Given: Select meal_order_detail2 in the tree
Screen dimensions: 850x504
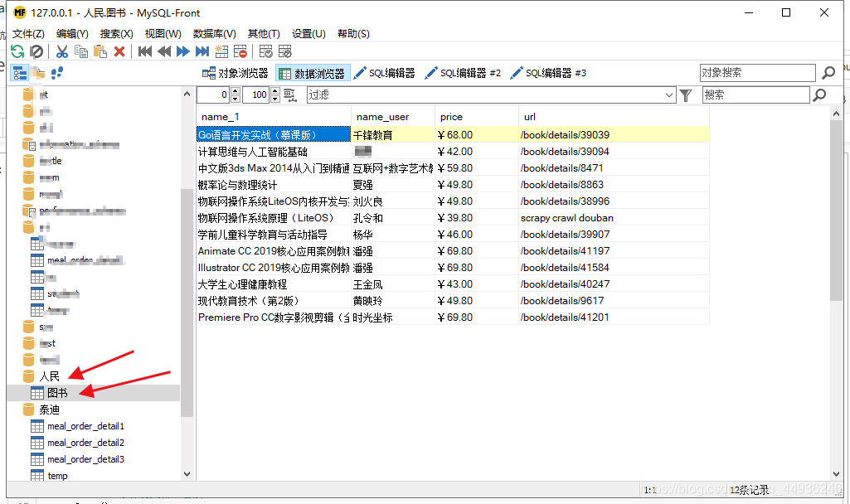Looking at the screenshot, I should (x=85, y=443).
